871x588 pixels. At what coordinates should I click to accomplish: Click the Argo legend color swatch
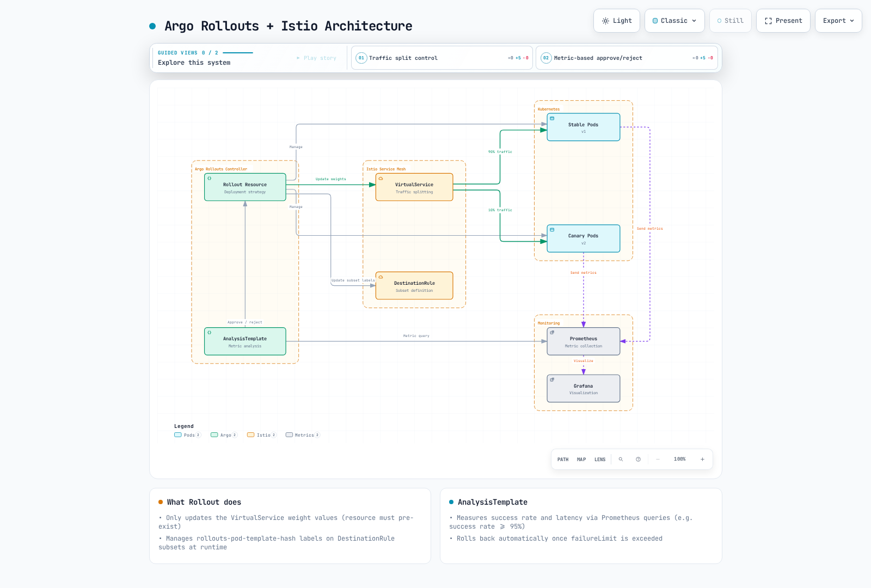point(214,435)
